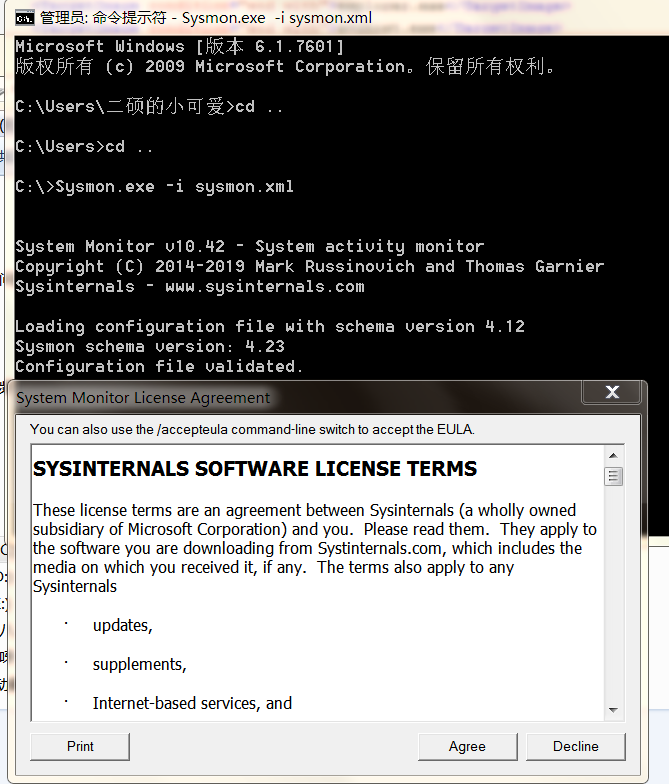
Task: Click the 'Microsoft Windows' version line
Action: click(180, 46)
